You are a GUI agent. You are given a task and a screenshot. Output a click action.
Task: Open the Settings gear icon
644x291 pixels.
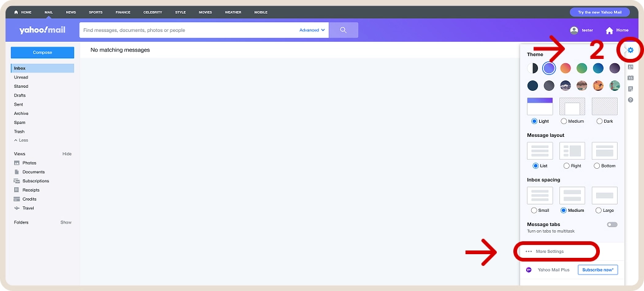(631, 50)
